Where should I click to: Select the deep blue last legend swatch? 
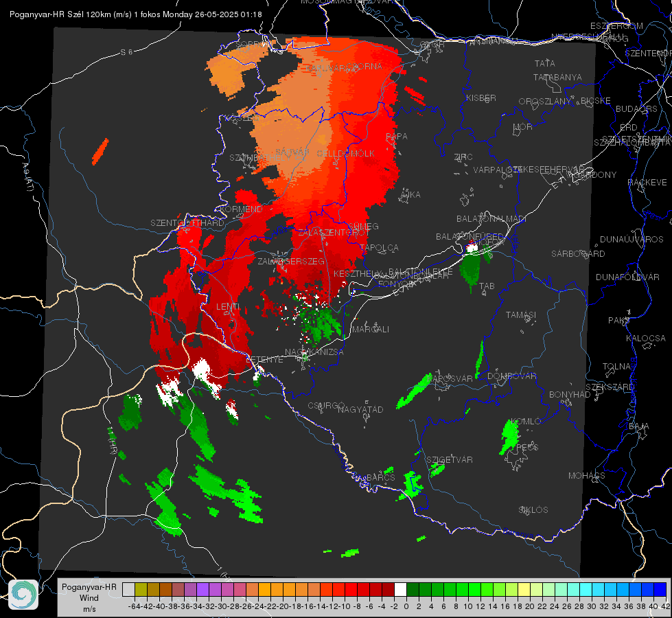pyautogui.click(x=660, y=590)
